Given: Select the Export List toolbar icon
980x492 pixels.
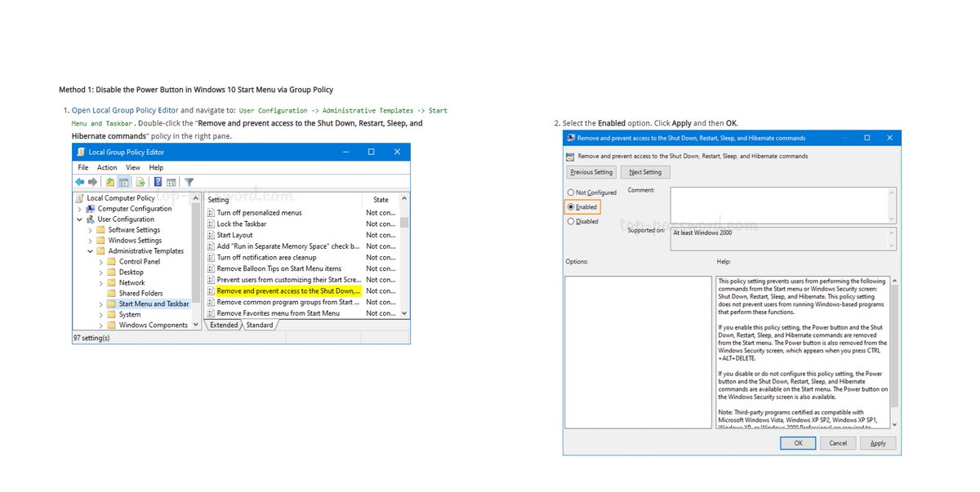Looking at the screenshot, I should (139, 182).
